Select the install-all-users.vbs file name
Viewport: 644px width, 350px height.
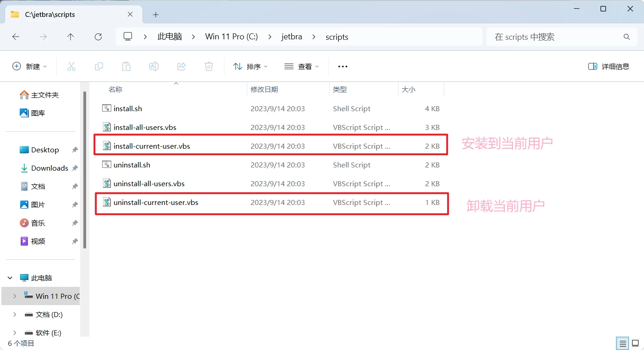click(145, 128)
